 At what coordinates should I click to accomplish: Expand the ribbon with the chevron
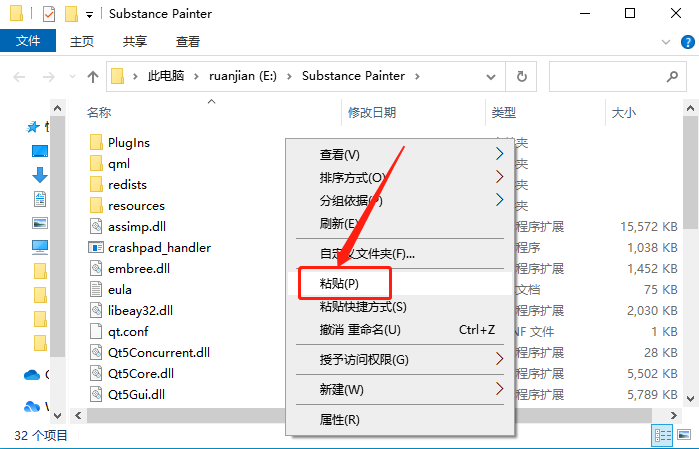click(x=666, y=42)
